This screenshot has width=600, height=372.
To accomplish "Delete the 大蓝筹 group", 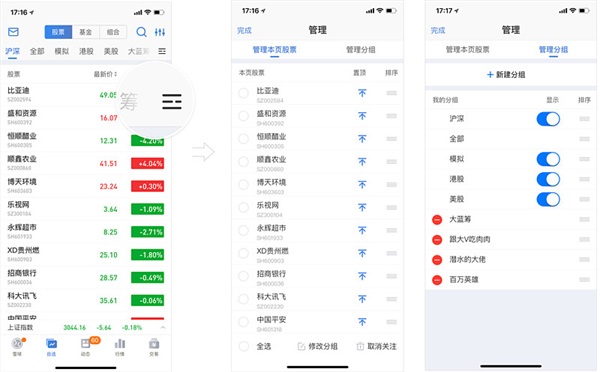I will 437,219.
